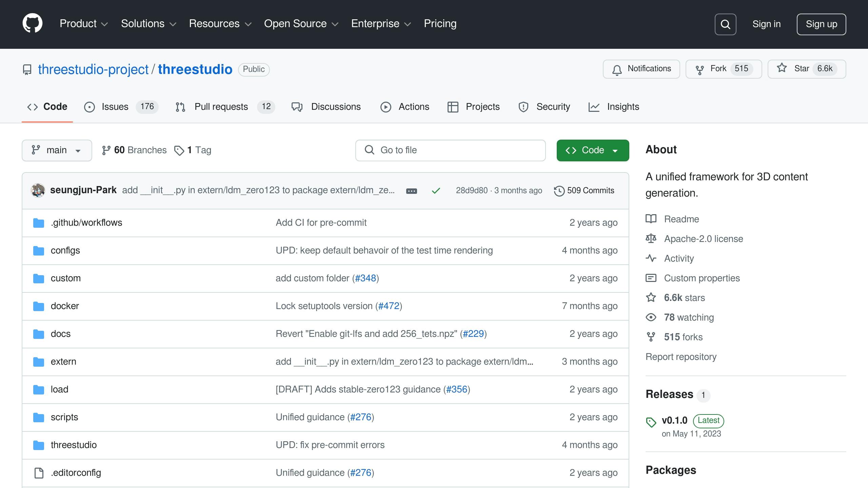
Task: Open the v0.1.0 release link
Action: click(x=674, y=421)
